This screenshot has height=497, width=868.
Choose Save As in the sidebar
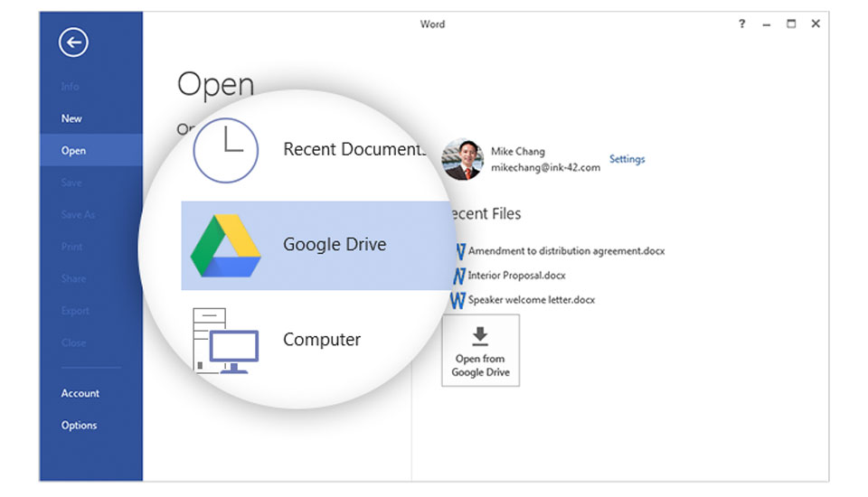(x=78, y=215)
